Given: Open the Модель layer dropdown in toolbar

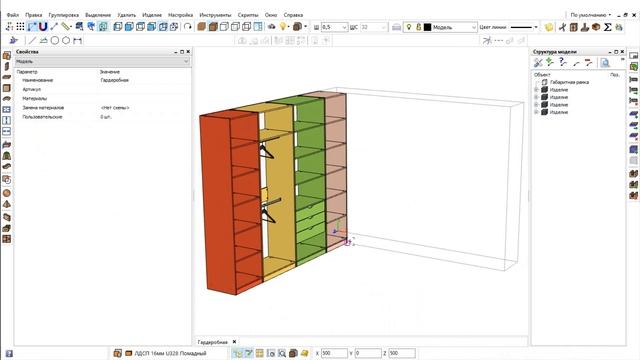Looking at the screenshot, I should tap(474, 27).
